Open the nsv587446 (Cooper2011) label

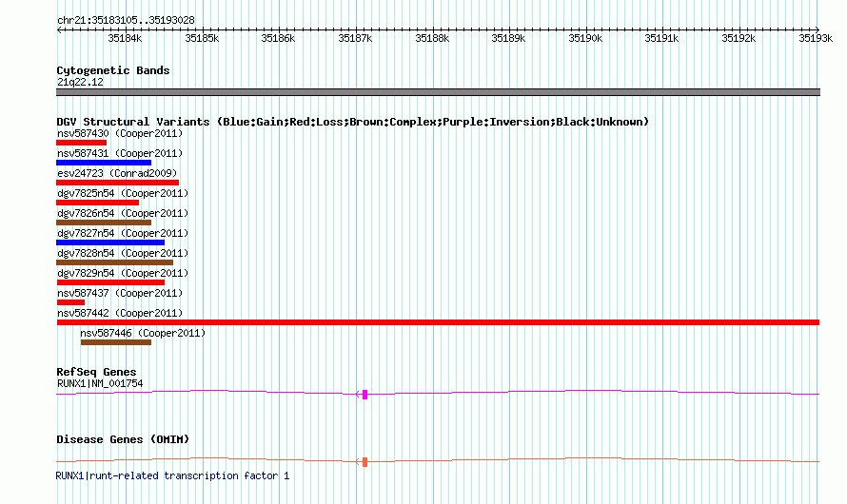(143, 333)
